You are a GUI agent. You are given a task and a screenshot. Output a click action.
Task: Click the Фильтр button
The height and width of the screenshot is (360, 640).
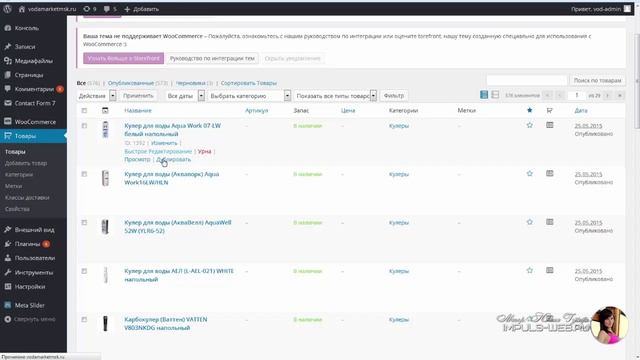click(x=394, y=96)
